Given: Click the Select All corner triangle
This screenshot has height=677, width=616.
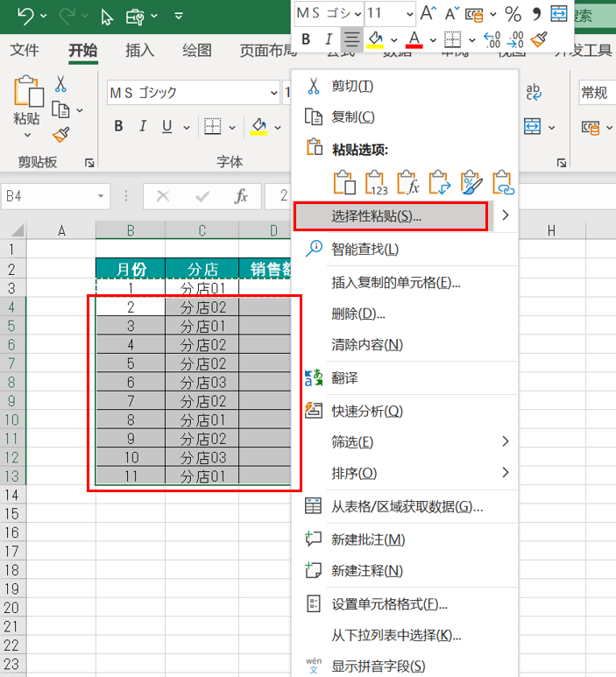Looking at the screenshot, I should click(17, 230).
